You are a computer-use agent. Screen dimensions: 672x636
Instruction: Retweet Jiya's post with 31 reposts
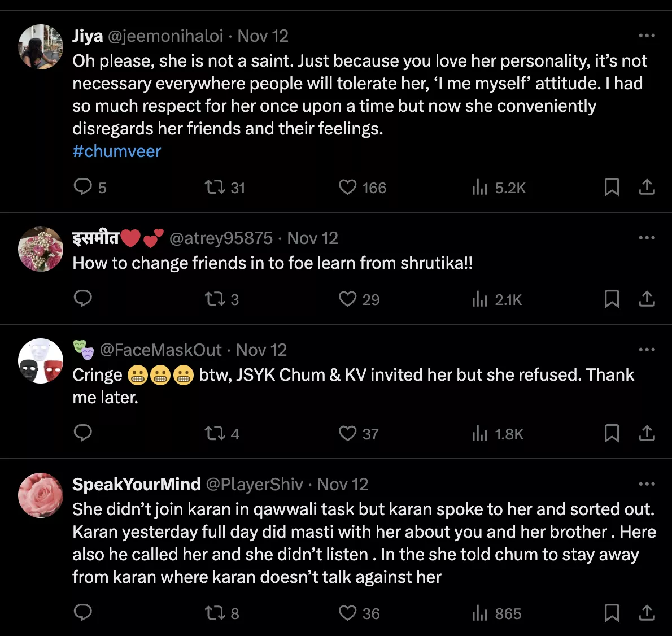215,187
